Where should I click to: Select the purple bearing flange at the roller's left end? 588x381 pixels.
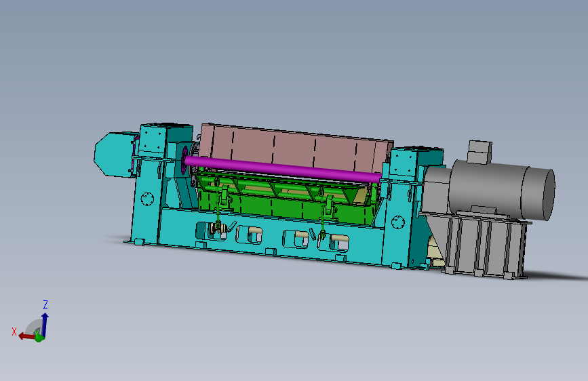click(x=184, y=160)
